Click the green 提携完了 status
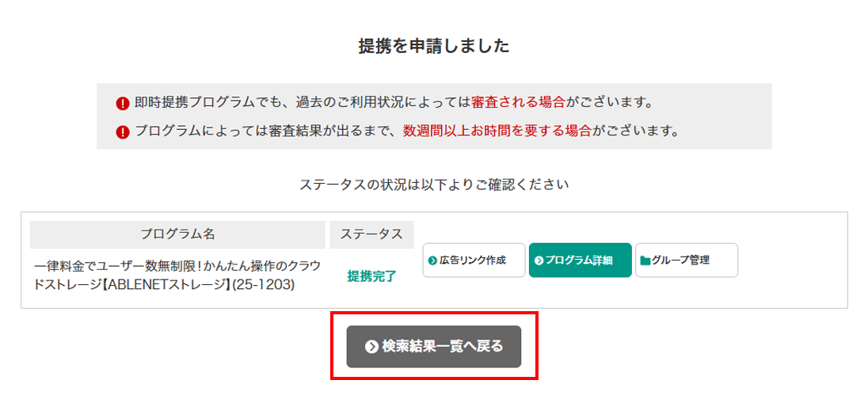This screenshot has height=403, width=868. coord(371,276)
